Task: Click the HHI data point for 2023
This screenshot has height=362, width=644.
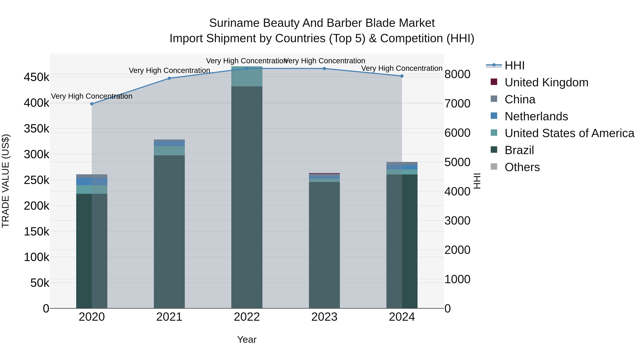Action: 324,68
